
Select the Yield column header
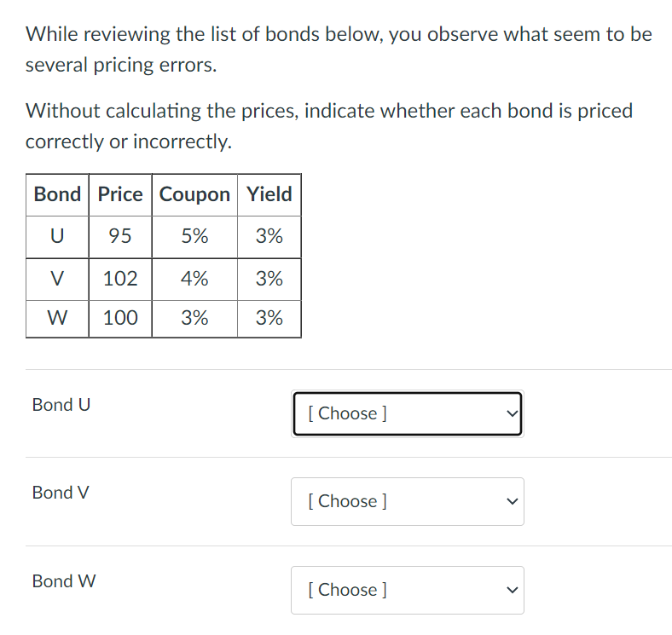pos(269,194)
